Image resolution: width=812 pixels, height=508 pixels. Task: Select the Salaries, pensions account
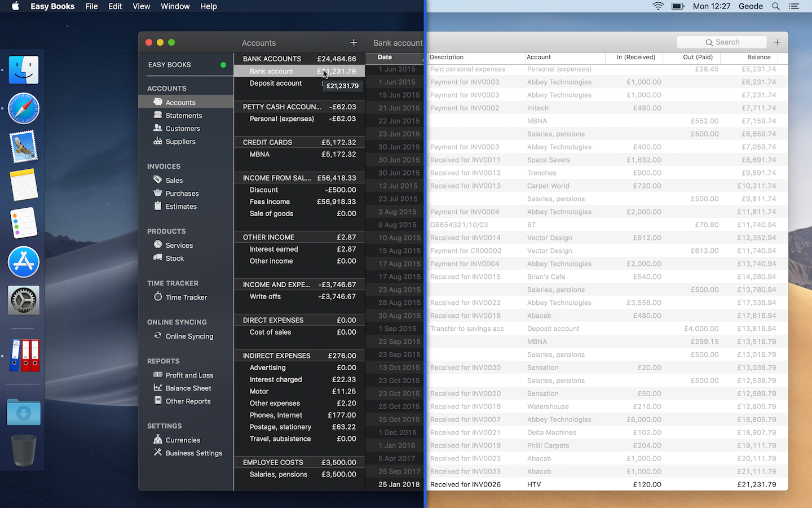pos(299,474)
